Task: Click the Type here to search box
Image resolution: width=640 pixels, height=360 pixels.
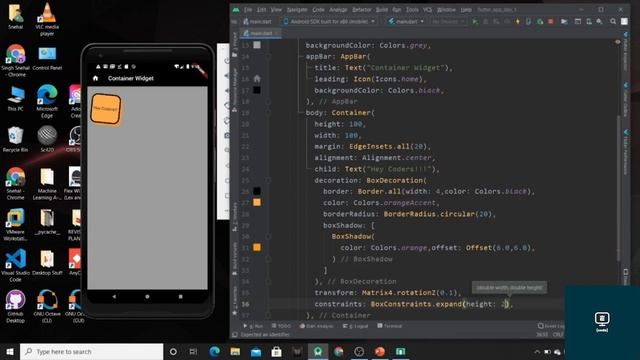Action: (x=91, y=351)
